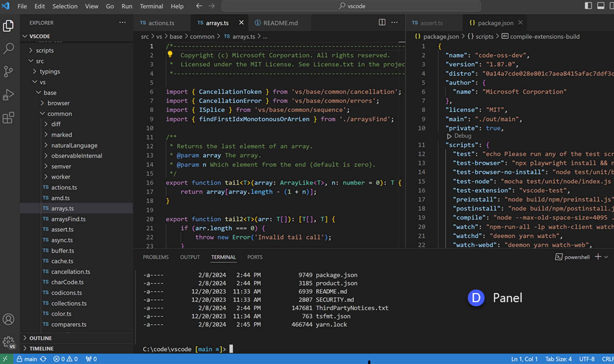The image size is (614, 364).
Task: Collapse the common folder
Action: pyautogui.click(x=76, y=114)
